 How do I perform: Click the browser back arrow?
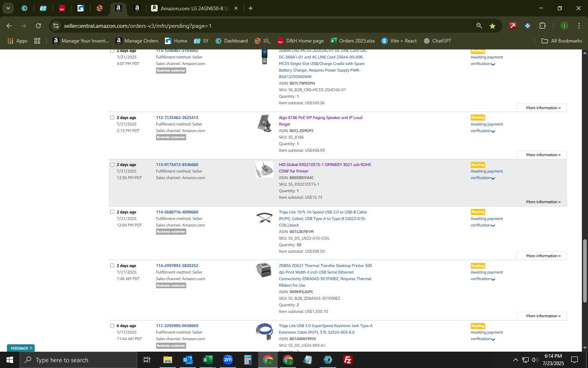[9, 26]
